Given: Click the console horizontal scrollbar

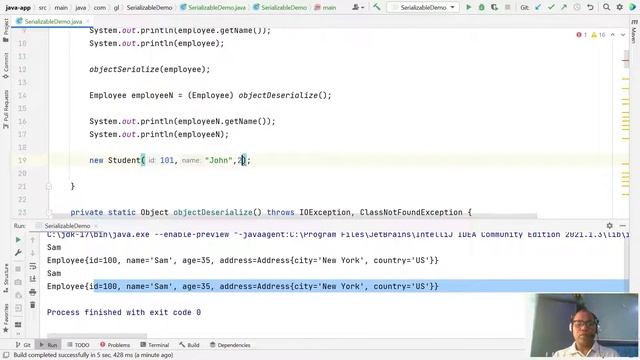Looking at the screenshot, I should 97,336.
